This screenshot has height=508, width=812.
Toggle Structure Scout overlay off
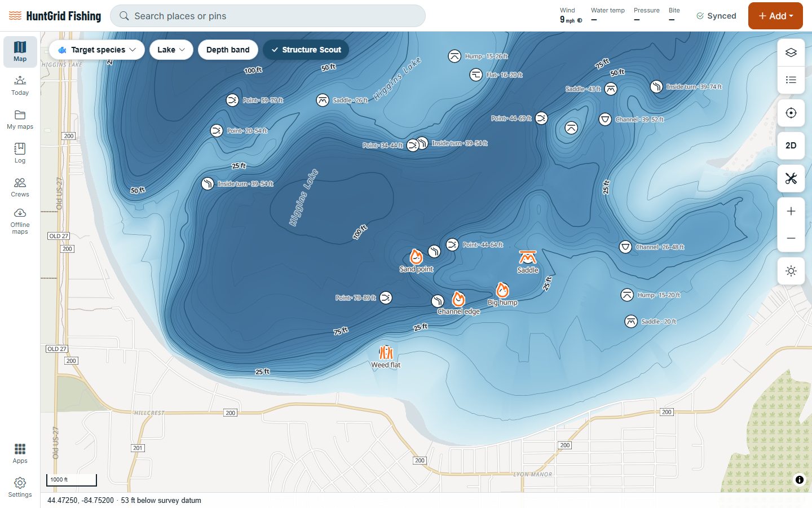pos(306,50)
